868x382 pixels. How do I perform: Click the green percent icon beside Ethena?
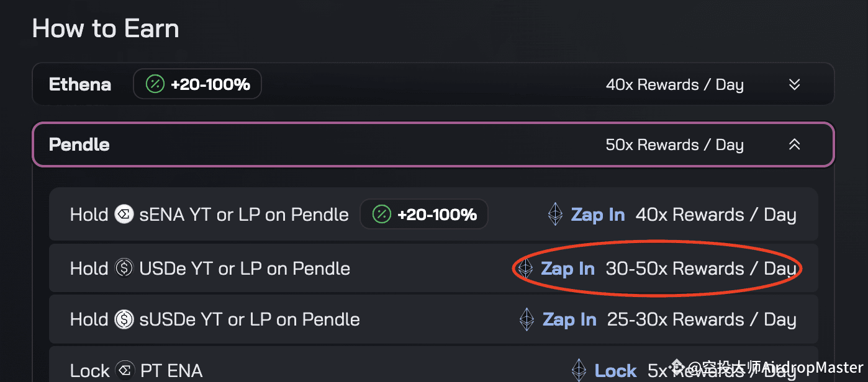click(x=155, y=84)
